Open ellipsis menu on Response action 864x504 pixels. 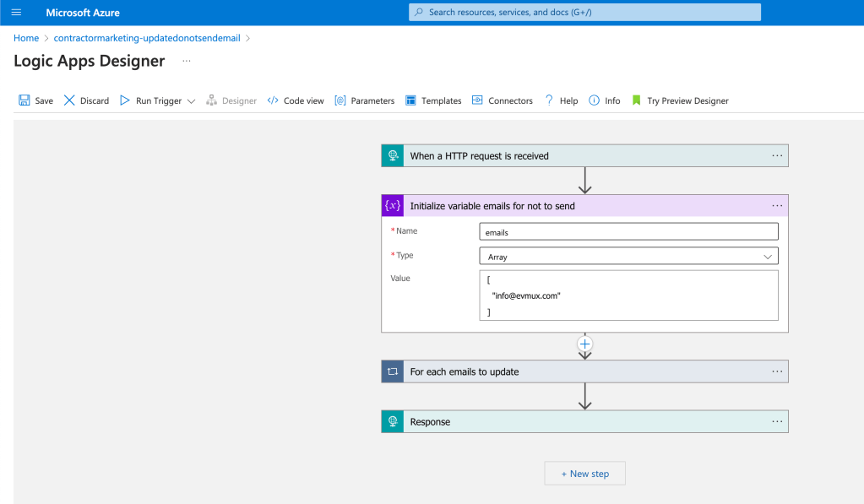tap(777, 422)
